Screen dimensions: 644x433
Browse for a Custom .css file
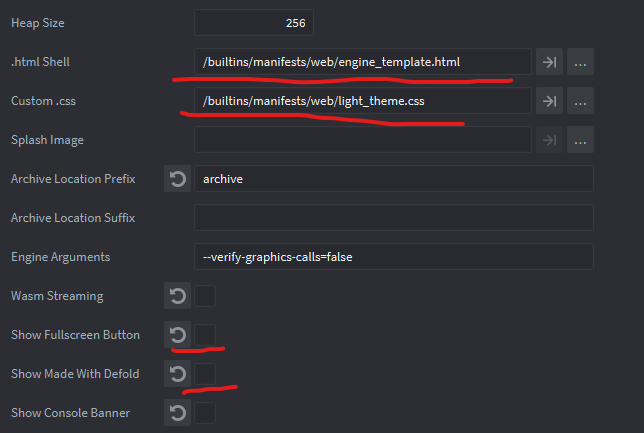581,101
